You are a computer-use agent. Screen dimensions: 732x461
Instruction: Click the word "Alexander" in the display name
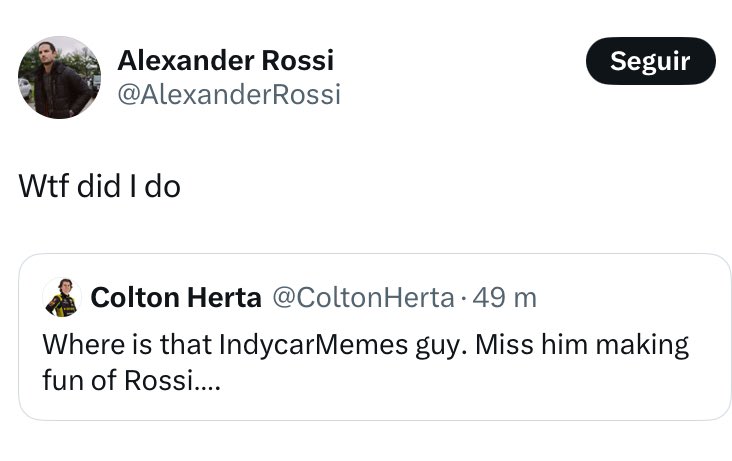pos(186,61)
